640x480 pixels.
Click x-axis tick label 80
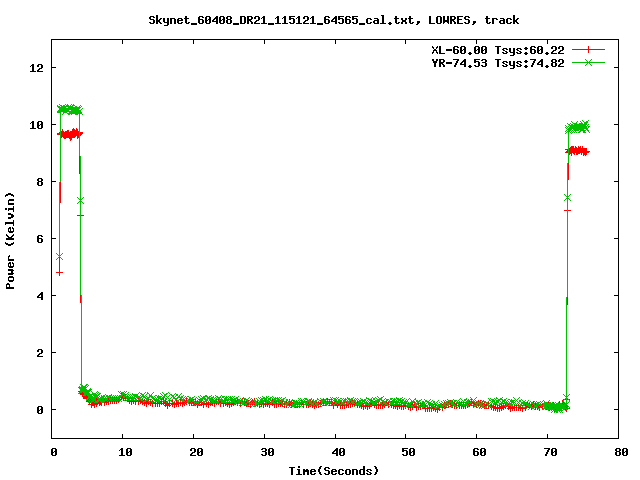[621, 452]
